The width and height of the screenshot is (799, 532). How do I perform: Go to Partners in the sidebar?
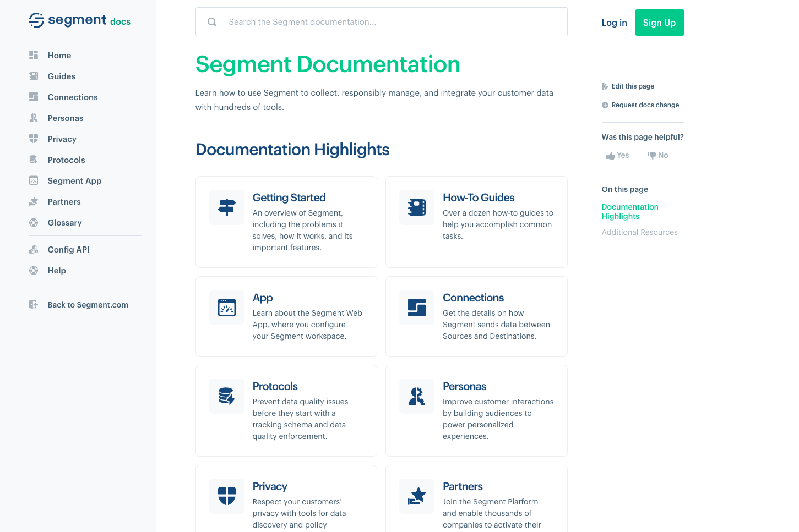click(x=64, y=201)
